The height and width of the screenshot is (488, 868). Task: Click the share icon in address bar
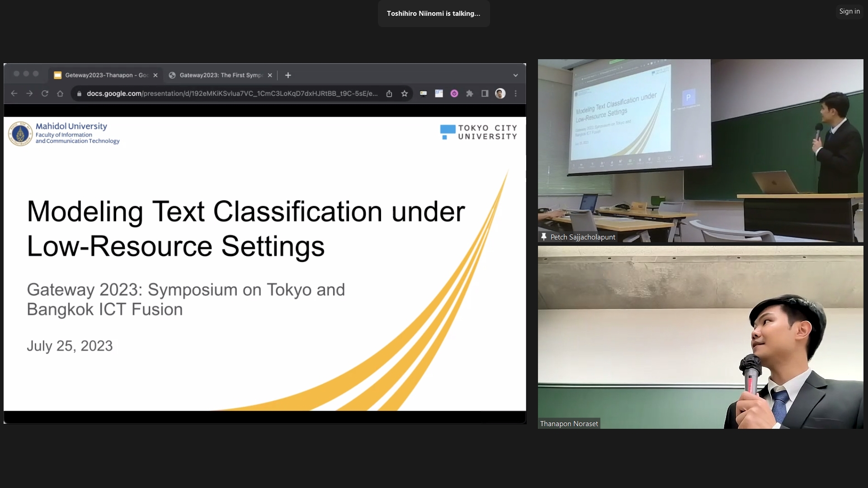[x=389, y=94]
